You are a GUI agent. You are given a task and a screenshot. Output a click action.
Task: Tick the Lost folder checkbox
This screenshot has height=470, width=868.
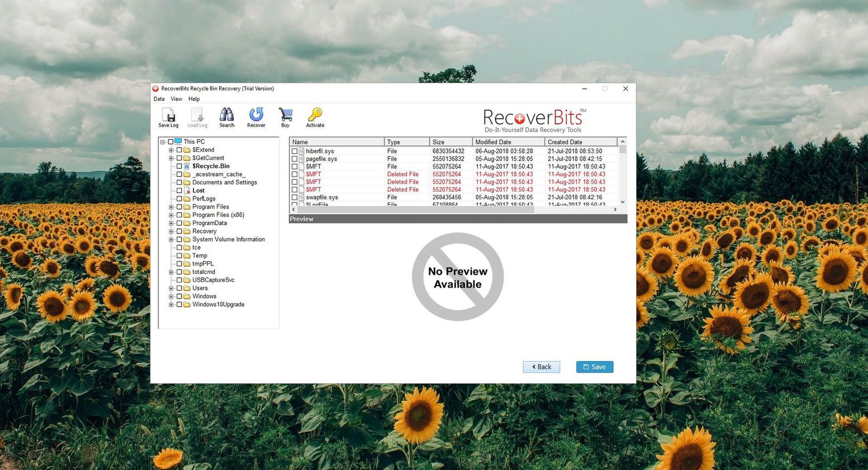179,191
